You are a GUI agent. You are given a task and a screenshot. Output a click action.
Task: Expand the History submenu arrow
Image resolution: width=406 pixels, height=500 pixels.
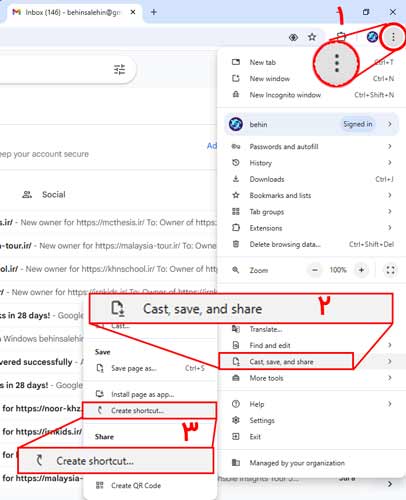click(x=390, y=163)
